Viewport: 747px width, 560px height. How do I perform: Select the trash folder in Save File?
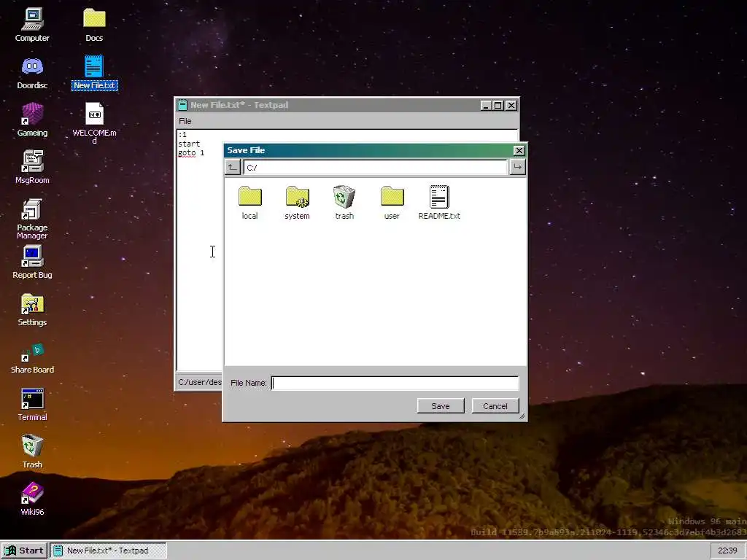click(x=344, y=203)
